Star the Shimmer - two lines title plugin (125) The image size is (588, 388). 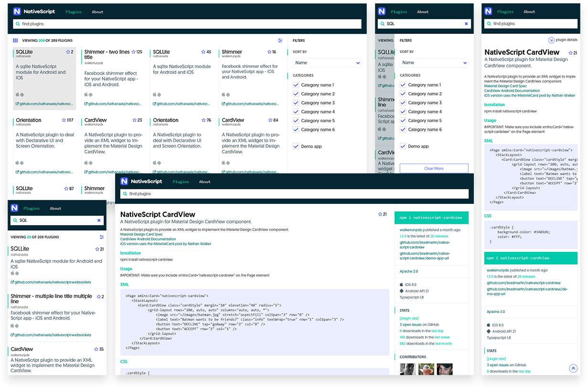click(x=134, y=52)
